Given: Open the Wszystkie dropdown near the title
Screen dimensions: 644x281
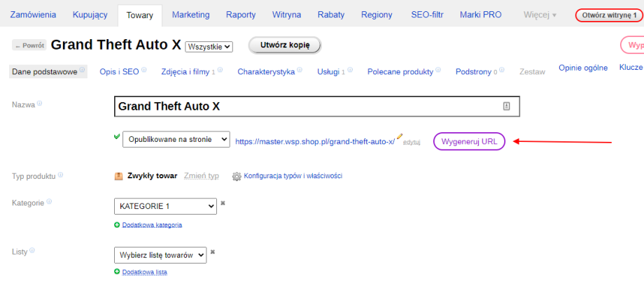Looking at the screenshot, I should 209,47.
